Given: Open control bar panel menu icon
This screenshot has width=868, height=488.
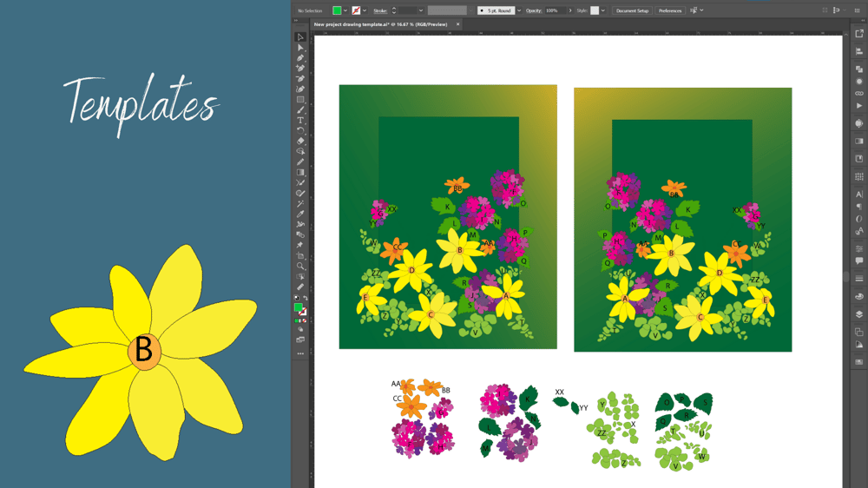Looking at the screenshot, I should (857, 10).
